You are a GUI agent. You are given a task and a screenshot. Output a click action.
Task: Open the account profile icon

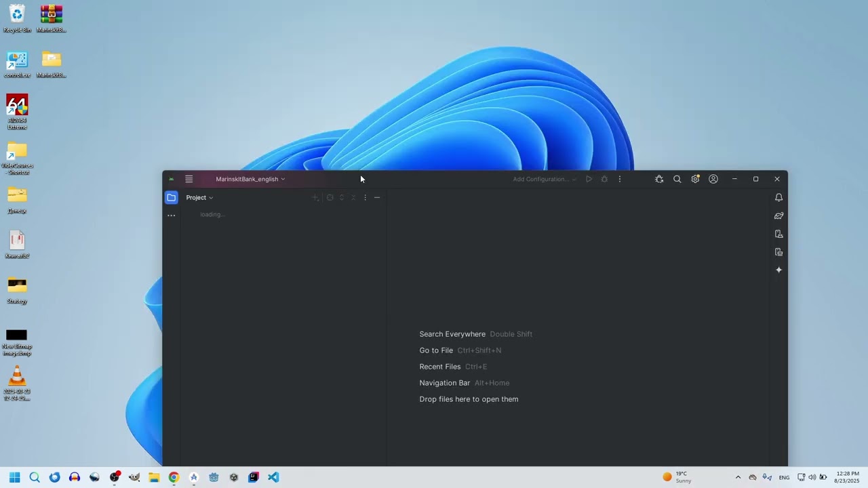tap(713, 179)
